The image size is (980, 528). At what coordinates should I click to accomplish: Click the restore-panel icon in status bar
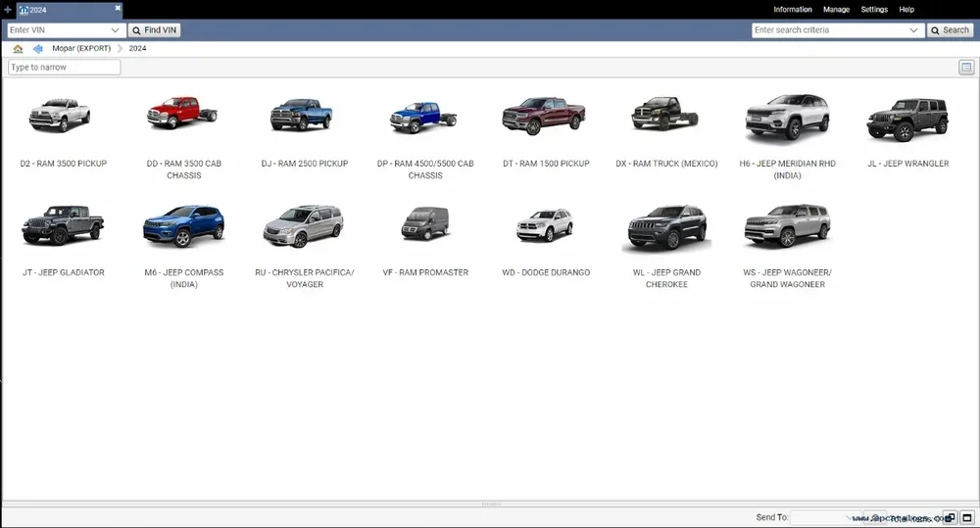(x=950, y=517)
